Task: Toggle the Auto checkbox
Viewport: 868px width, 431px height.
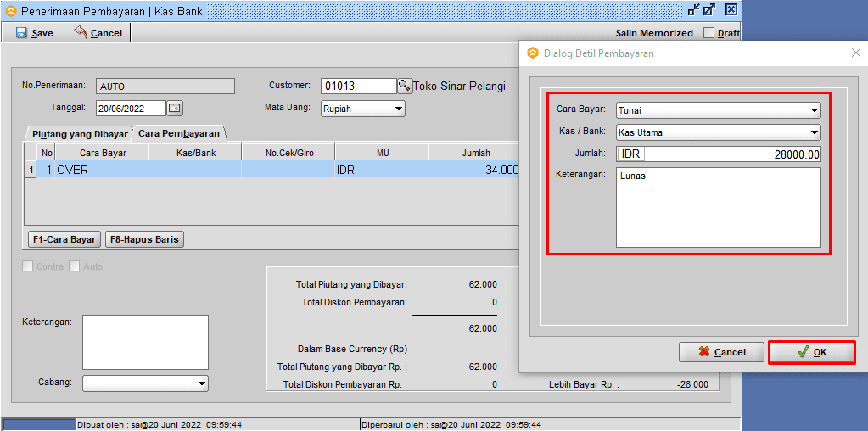Action: (x=74, y=266)
